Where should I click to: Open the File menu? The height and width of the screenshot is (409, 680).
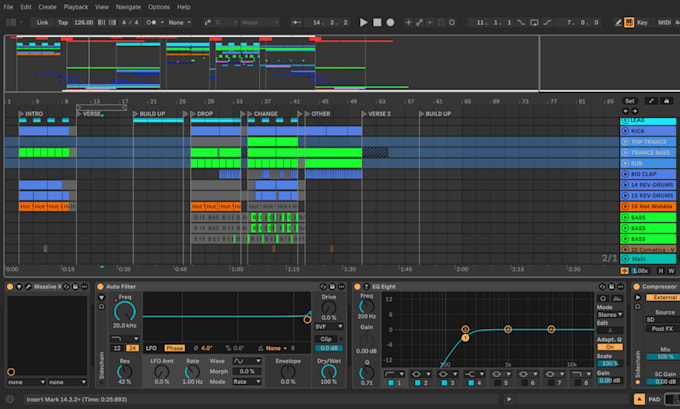(x=8, y=7)
